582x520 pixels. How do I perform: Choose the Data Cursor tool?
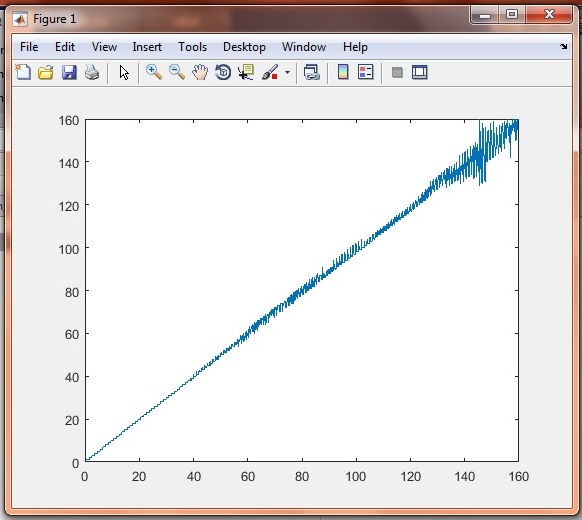[x=246, y=72]
